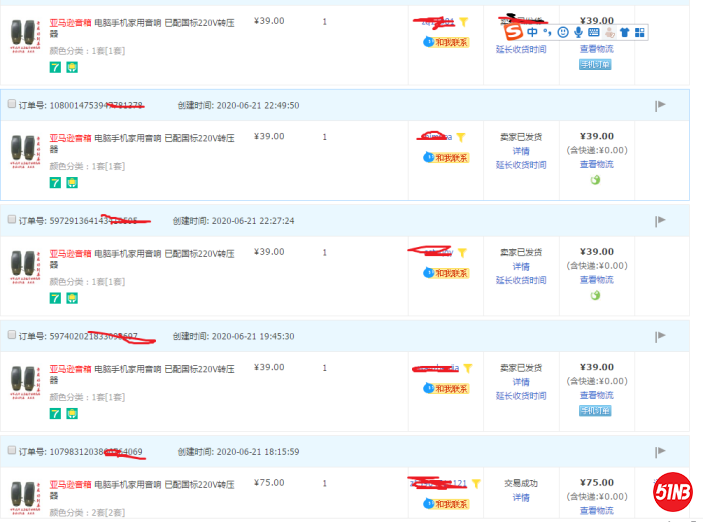703x522 pixels.
Task: Click the speaker thumbnail in the 19:45:30 order
Action: (x=25, y=382)
